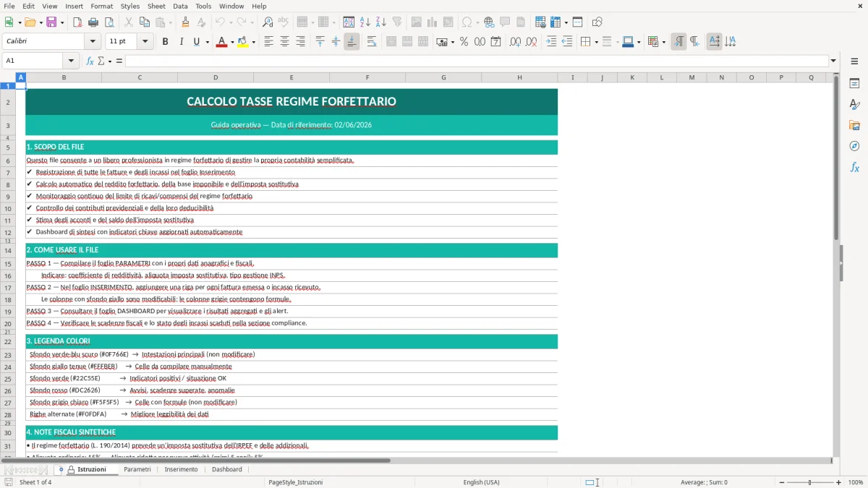The width and height of the screenshot is (868, 488).
Task: Add a decimal place
Action: (x=516, y=42)
